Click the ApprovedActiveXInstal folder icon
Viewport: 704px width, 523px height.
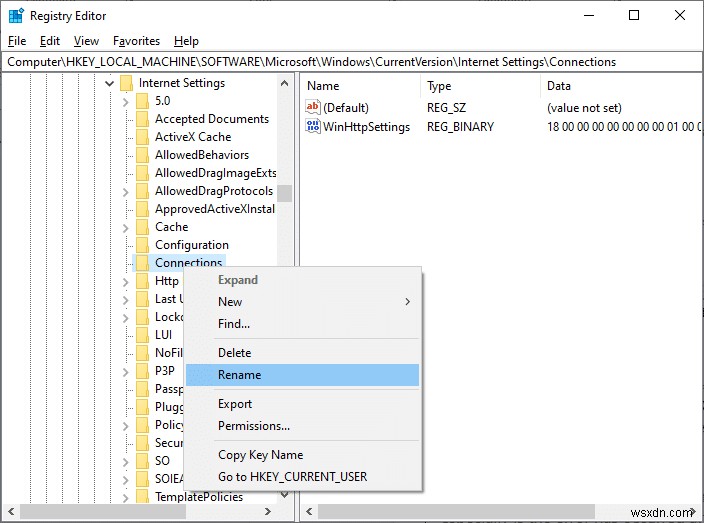tap(142, 209)
